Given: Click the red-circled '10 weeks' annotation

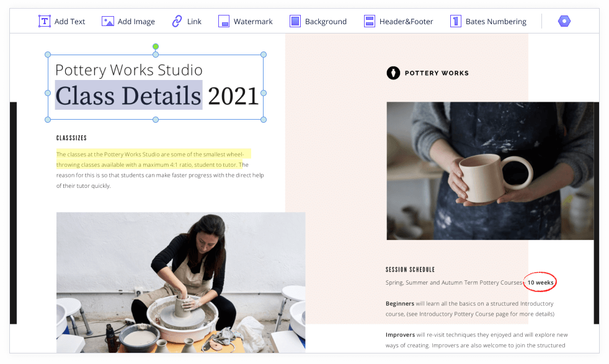Looking at the screenshot, I should (x=540, y=282).
